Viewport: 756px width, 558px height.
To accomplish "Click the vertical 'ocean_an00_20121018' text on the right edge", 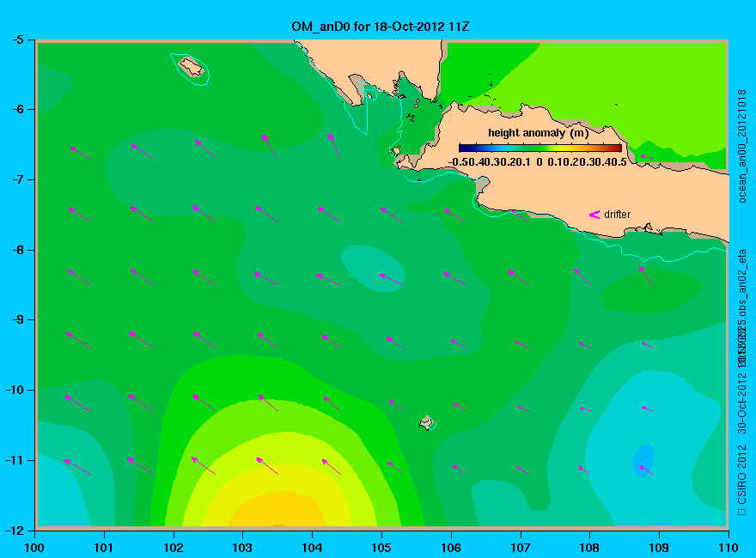I will pos(742,146).
